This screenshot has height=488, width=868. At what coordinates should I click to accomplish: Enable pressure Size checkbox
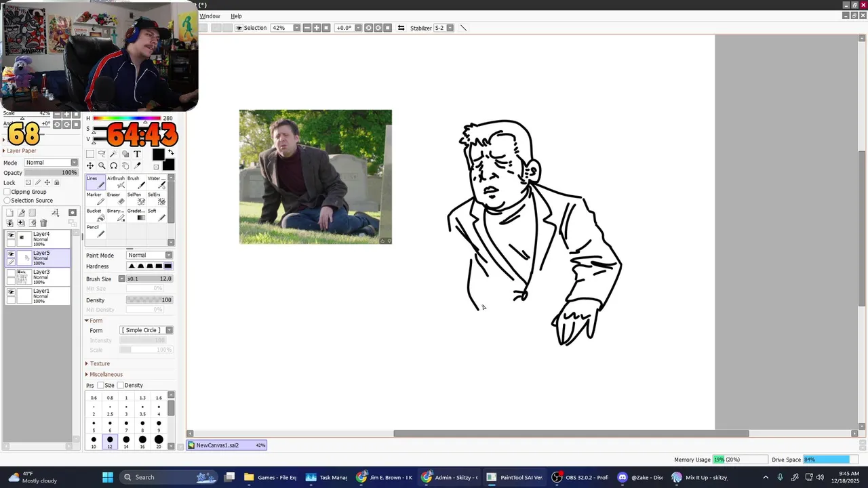pyautogui.click(x=100, y=385)
